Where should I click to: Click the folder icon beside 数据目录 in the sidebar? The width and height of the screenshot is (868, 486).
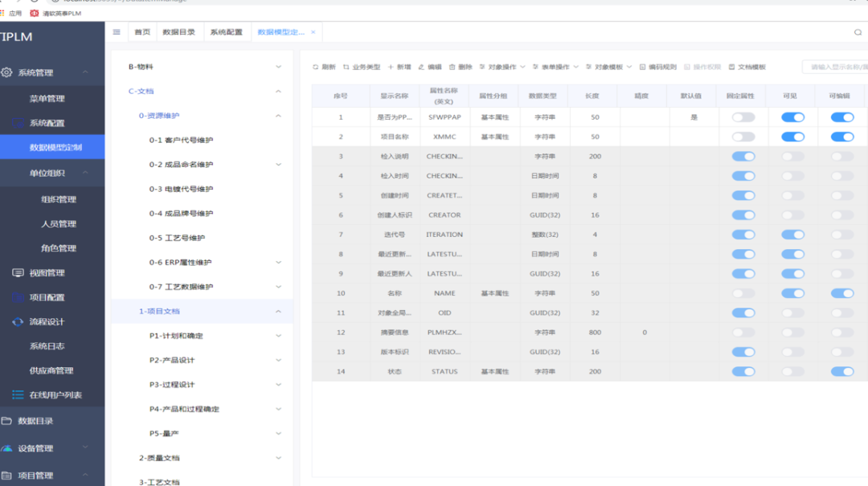click(6, 421)
